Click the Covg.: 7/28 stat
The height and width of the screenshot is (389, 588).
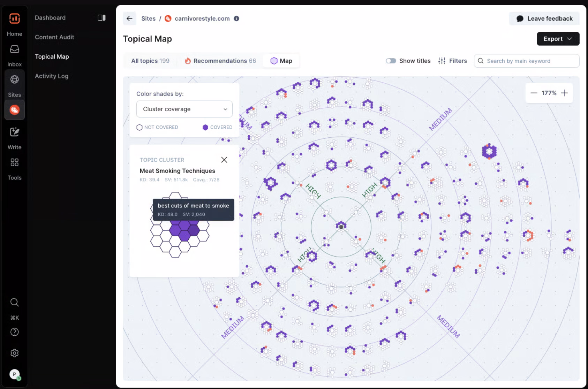tap(206, 180)
